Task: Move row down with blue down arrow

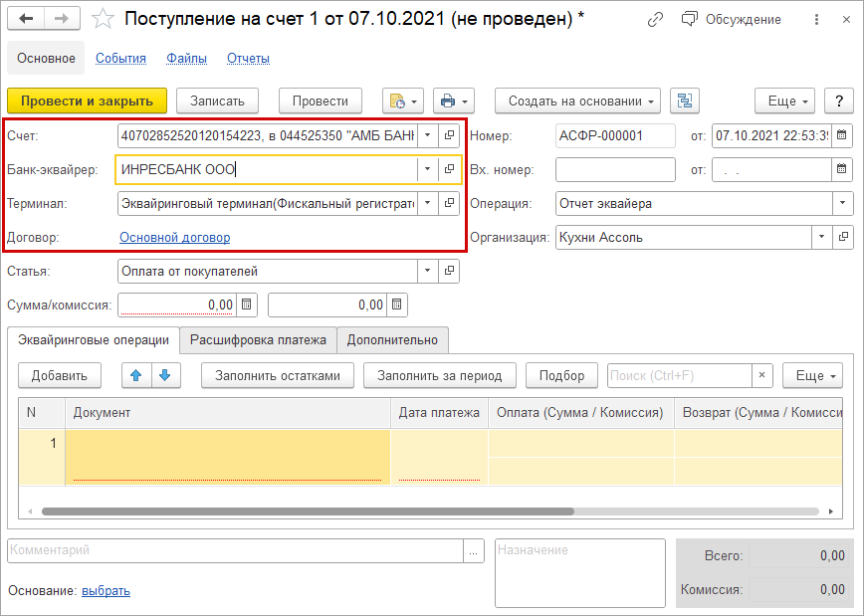Action: (x=165, y=376)
